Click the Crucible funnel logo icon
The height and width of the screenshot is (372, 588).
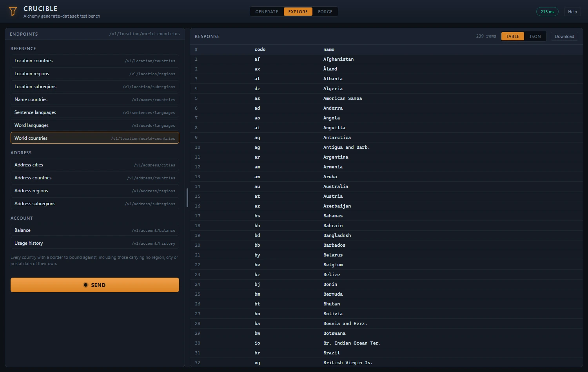pos(13,11)
